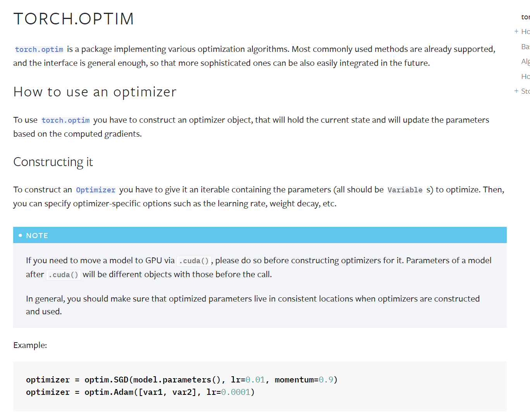Follow torch.optim link after 'To use'
The image size is (530, 420).
click(65, 120)
